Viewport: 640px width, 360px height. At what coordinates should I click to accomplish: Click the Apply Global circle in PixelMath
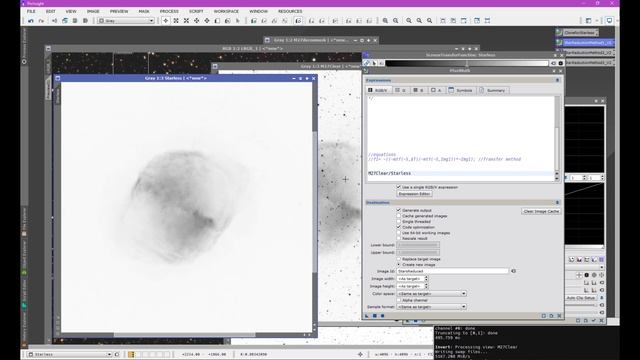[382, 316]
